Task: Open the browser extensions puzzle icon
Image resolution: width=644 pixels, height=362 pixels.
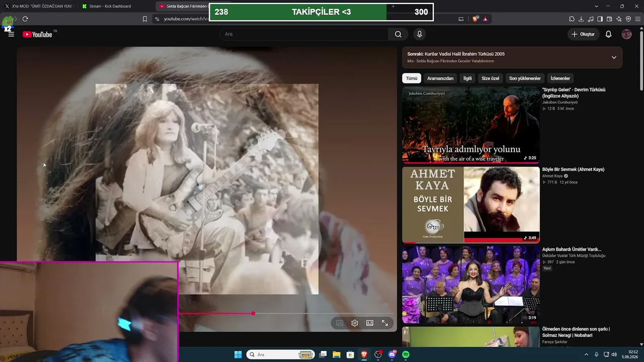Action: pos(572,19)
